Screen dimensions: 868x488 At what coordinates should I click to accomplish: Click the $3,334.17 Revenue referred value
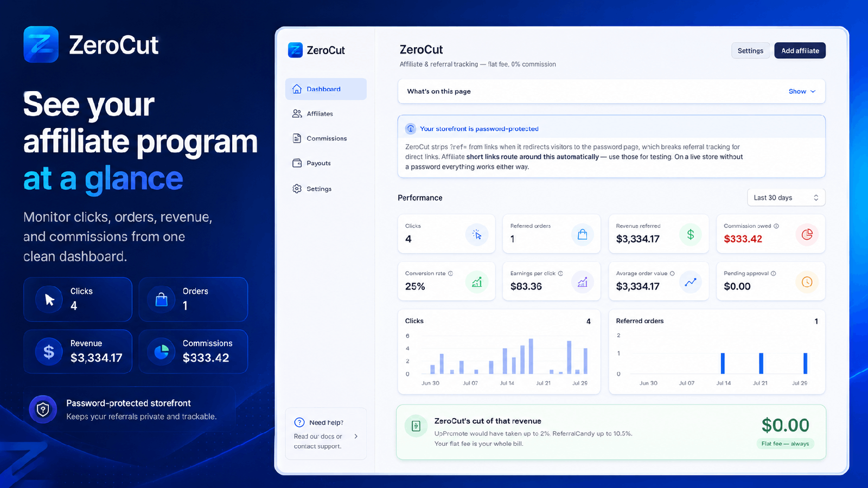point(637,239)
